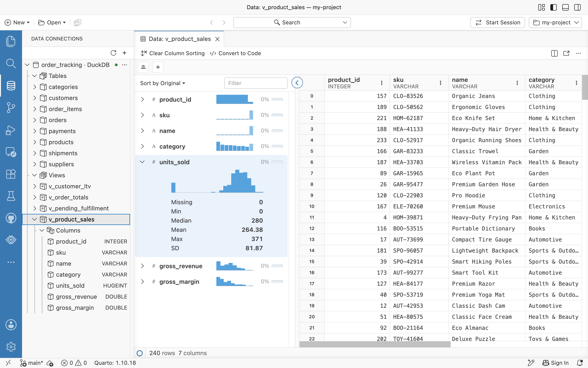The height and width of the screenshot is (368, 588).
Task: Open the Explorer files icon in activity bar
Action: [11, 41]
